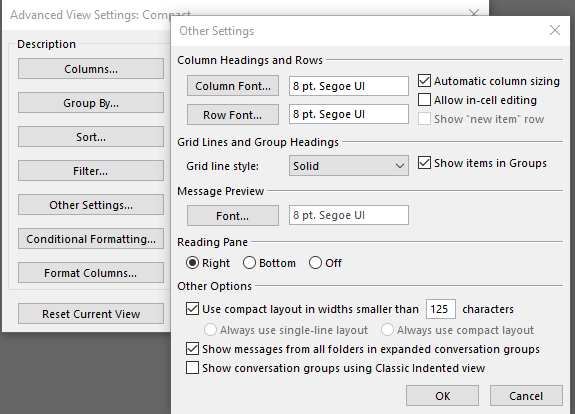
Task: Open Column Font settings
Action: (233, 86)
